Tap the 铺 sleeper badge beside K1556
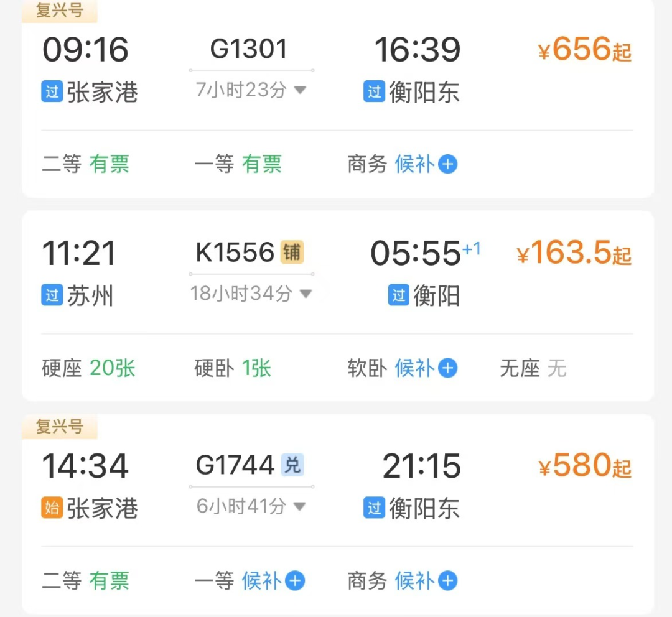 (292, 253)
